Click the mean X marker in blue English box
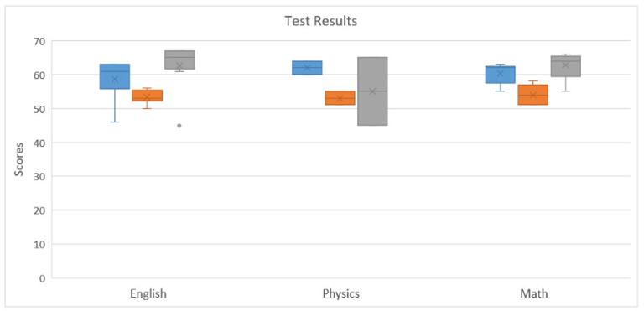The width and height of the screenshot is (644, 311). point(115,79)
